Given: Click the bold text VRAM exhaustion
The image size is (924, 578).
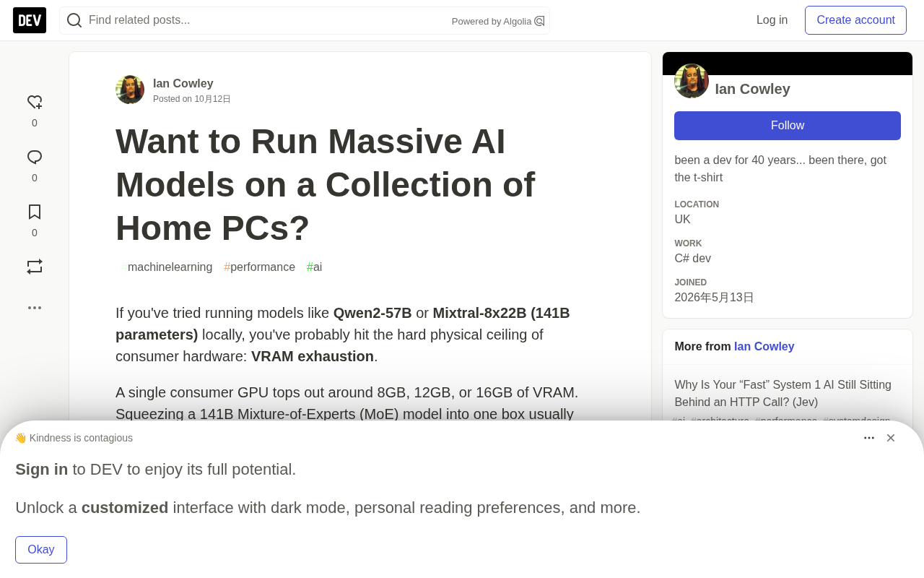Looking at the screenshot, I should click(313, 357).
